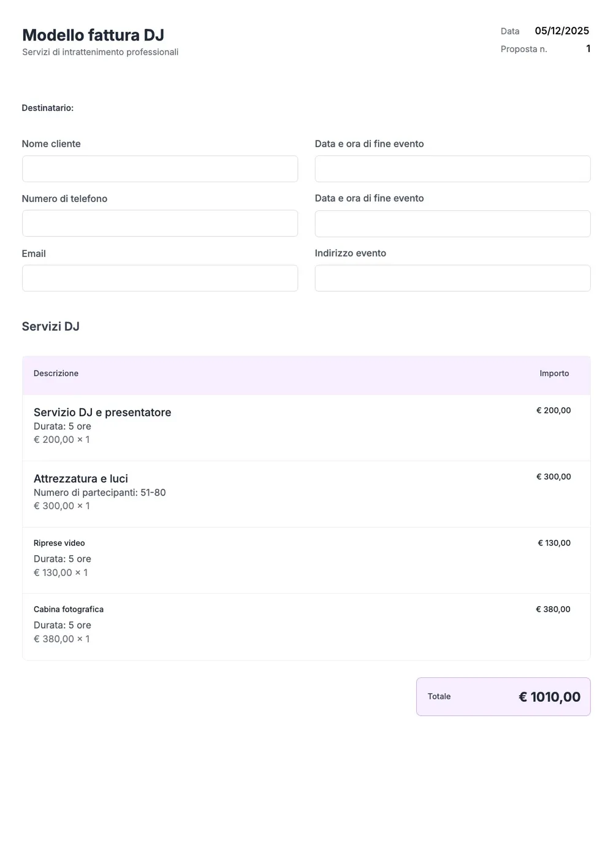Select the Attrezzatura e luci item
Screen dimensions: 613x868
(306, 494)
